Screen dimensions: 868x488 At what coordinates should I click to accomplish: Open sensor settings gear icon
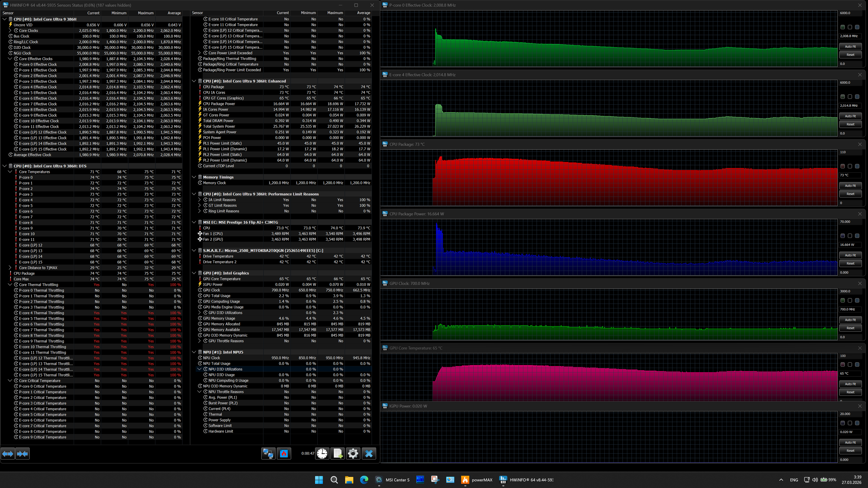tap(353, 454)
